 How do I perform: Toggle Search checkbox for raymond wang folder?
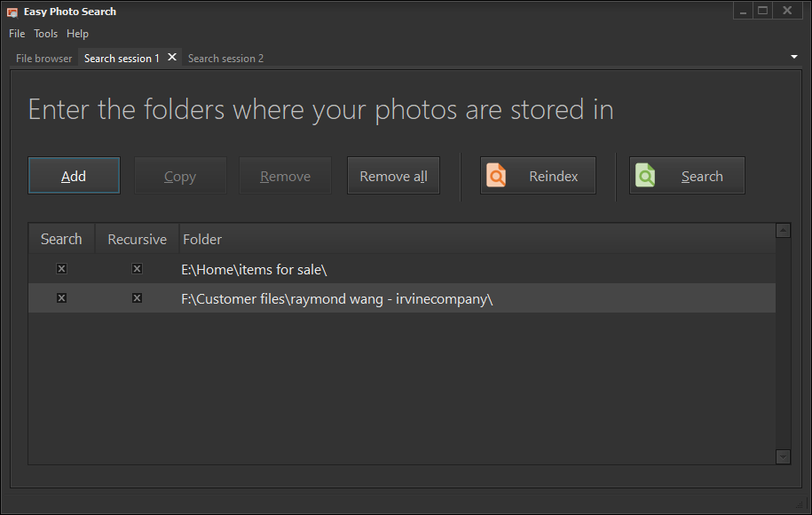coord(61,298)
